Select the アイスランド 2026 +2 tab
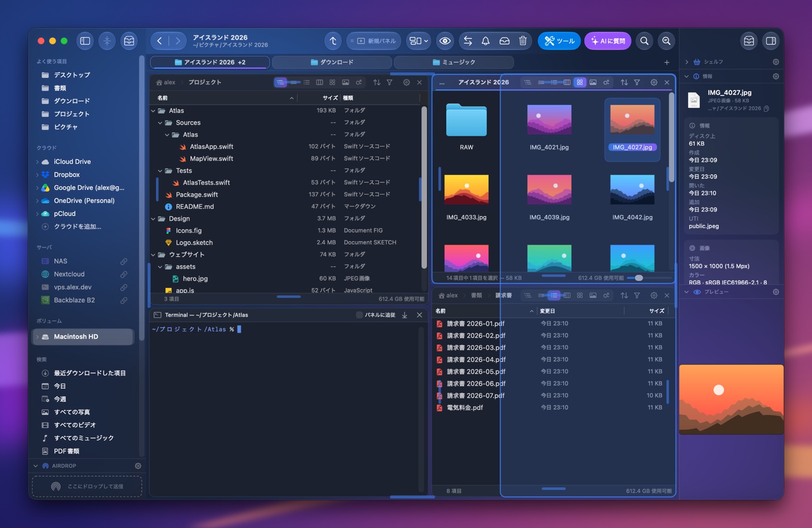This screenshot has height=528, width=812. tap(210, 62)
